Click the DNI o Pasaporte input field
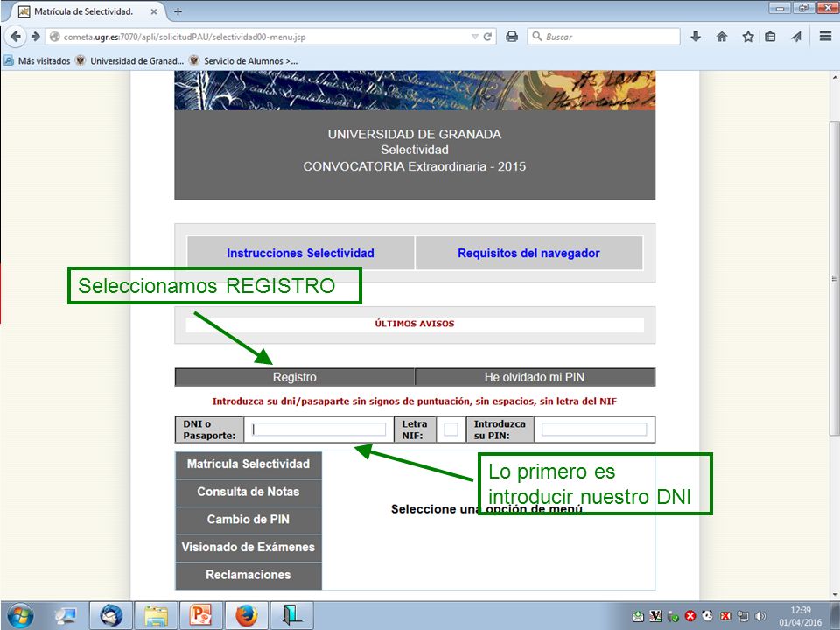Image resolution: width=840 pixels, height=630 pixels. tap(319, 430)
